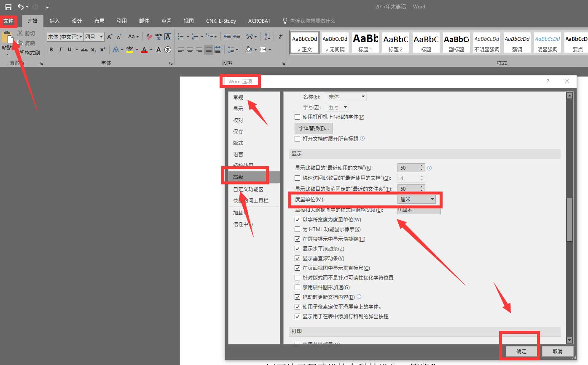Viewport: 588px width, 365px height.
Task: Switch to 插入 ribbon tab
Action: [x=55, y=21]
